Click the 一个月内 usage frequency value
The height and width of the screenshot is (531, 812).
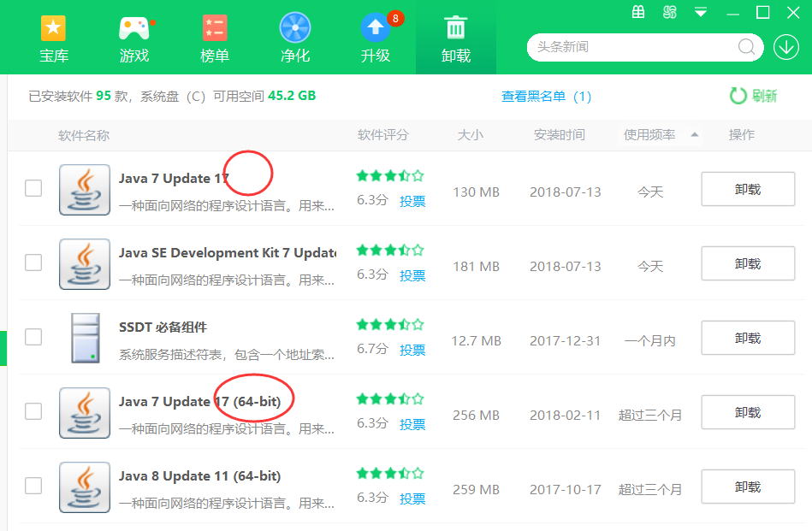click(650, 341)
